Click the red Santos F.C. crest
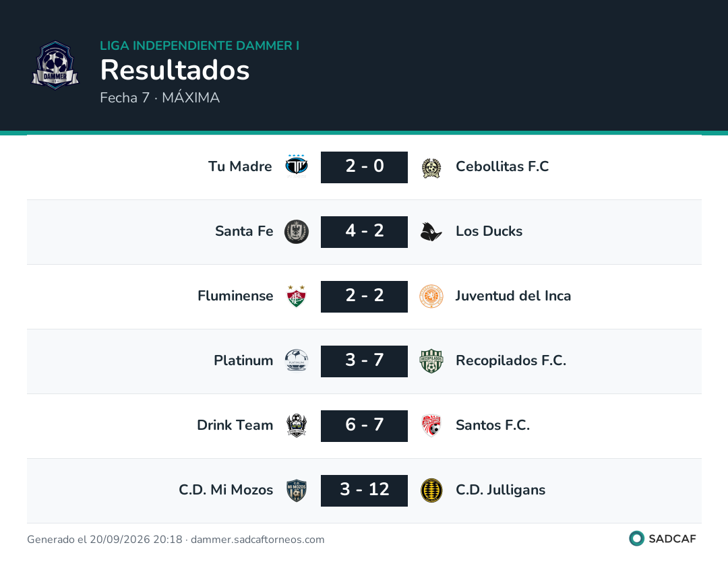 431,426
